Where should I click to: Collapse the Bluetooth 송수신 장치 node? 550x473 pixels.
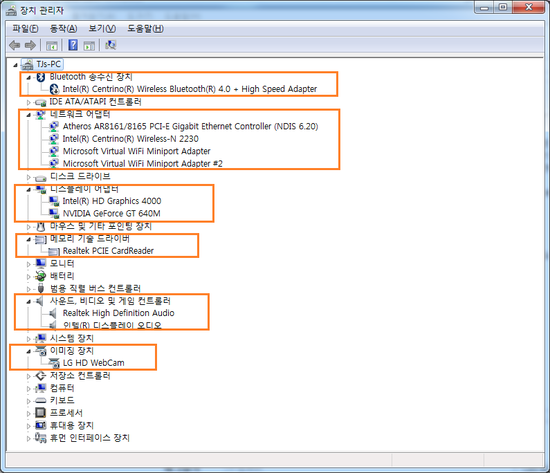pos(29,78)
